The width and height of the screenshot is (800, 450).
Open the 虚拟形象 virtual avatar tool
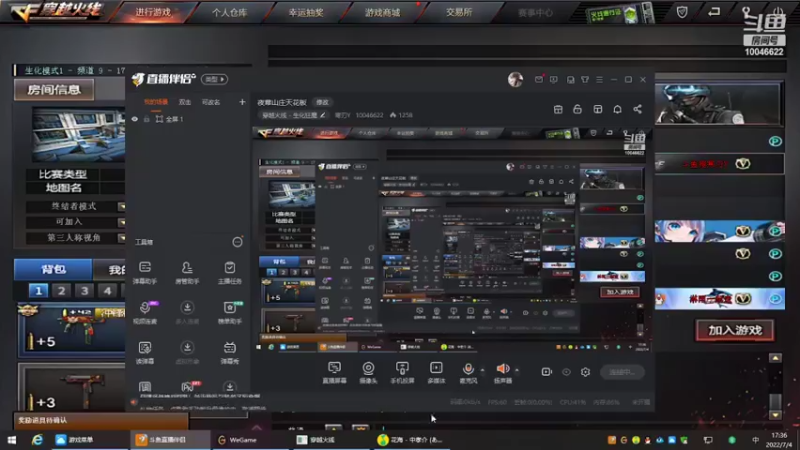(x=187, y=352)
